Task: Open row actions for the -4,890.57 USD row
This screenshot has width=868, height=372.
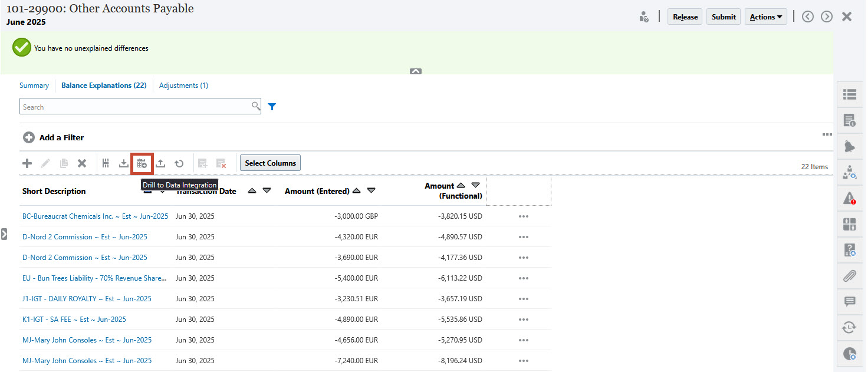Action: click(524, 237)
